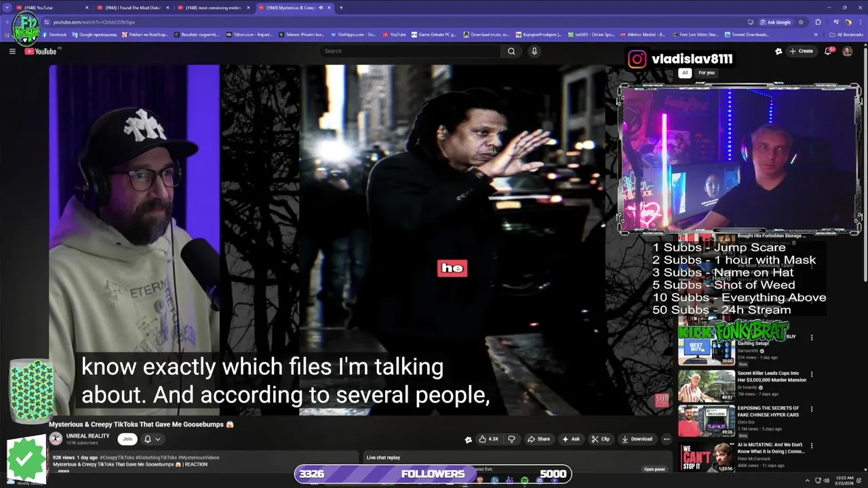
Task: Click the browser address bar URL
Action: 94,22
